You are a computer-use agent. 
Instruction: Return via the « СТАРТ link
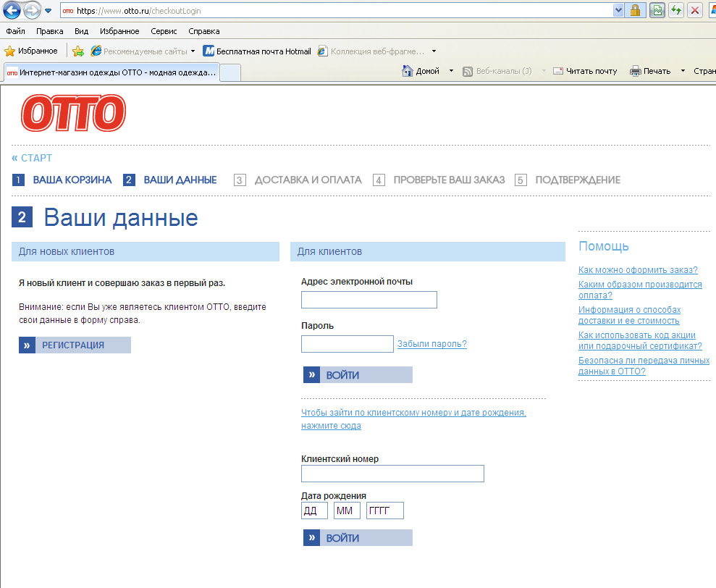click(32, 158)
